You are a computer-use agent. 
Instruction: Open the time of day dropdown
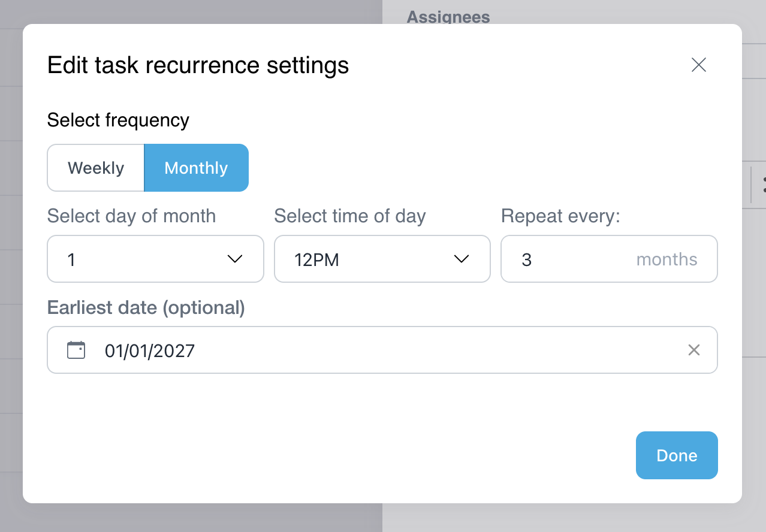(x=382, y=259)
